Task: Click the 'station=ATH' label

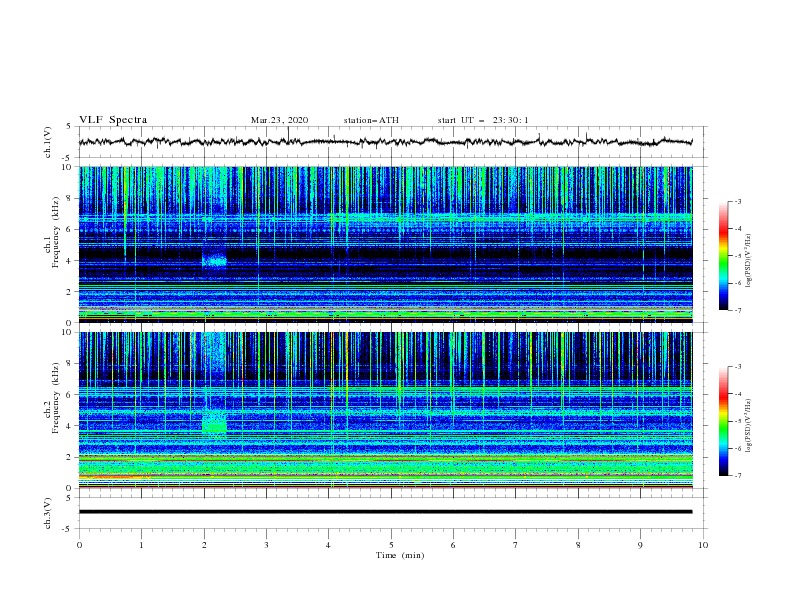Action: (x=371, y=120)
